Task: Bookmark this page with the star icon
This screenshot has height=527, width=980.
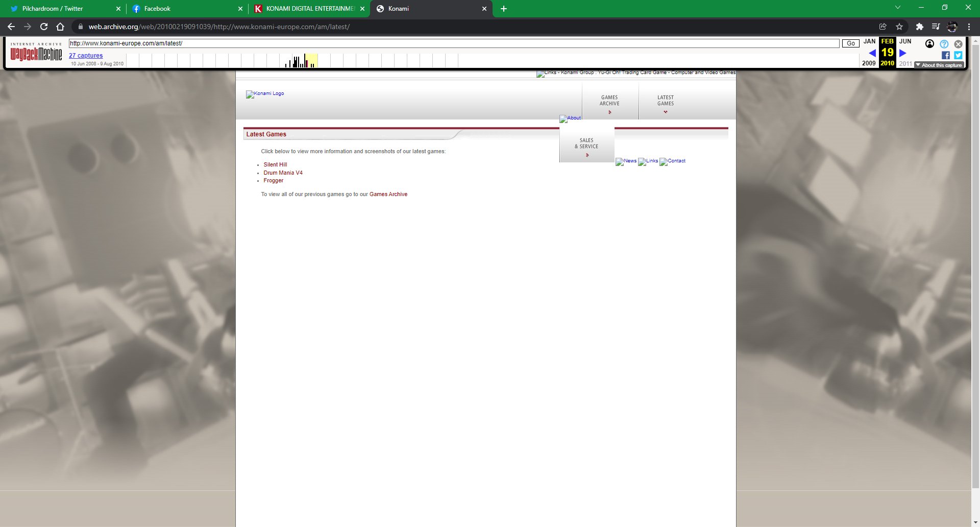Action: (x=899, y=27)
